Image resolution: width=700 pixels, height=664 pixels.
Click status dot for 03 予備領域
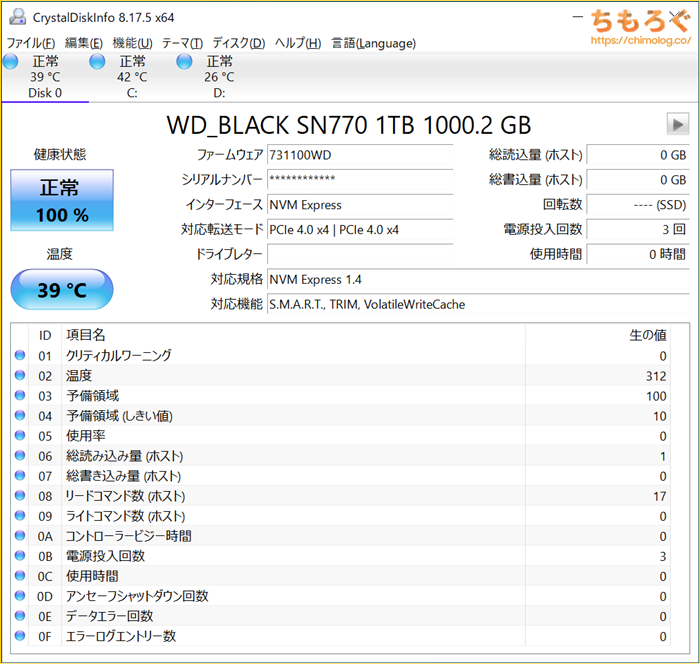(x=20, y=395)
